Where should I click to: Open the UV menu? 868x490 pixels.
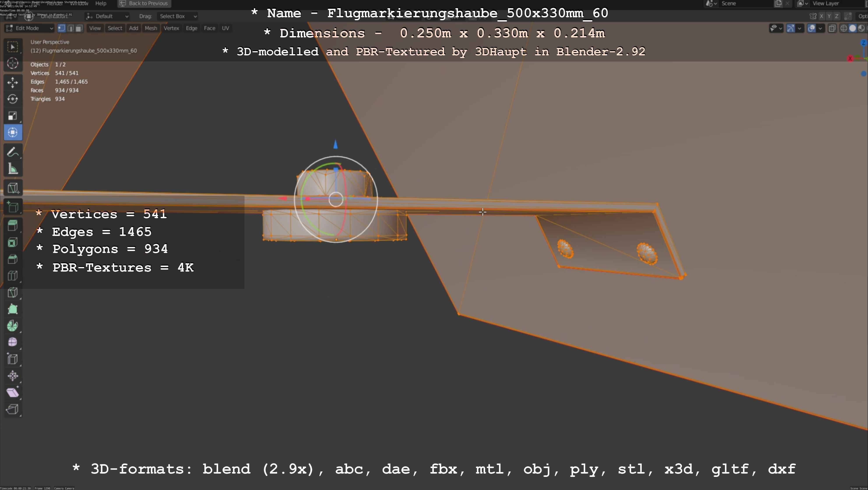(x=226, y=28)
